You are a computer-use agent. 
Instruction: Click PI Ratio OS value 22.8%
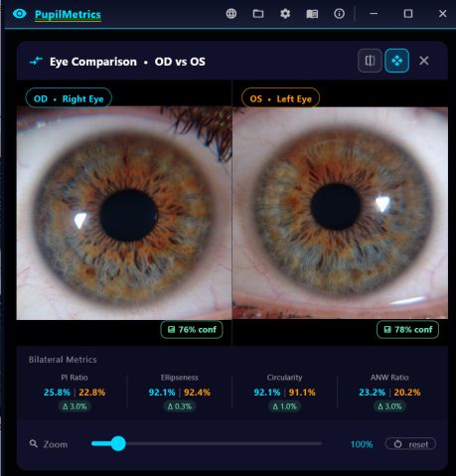click(x=92, y=393)
